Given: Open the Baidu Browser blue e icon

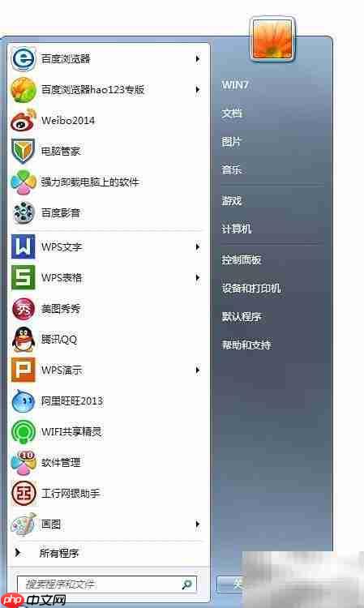Looking at the screenshot, I should 24,59.
